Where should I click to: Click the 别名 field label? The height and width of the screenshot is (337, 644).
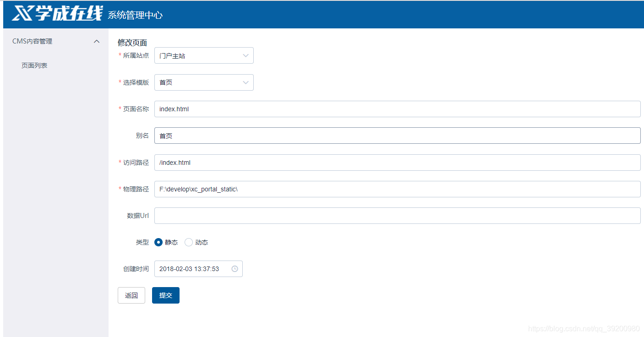142,136
